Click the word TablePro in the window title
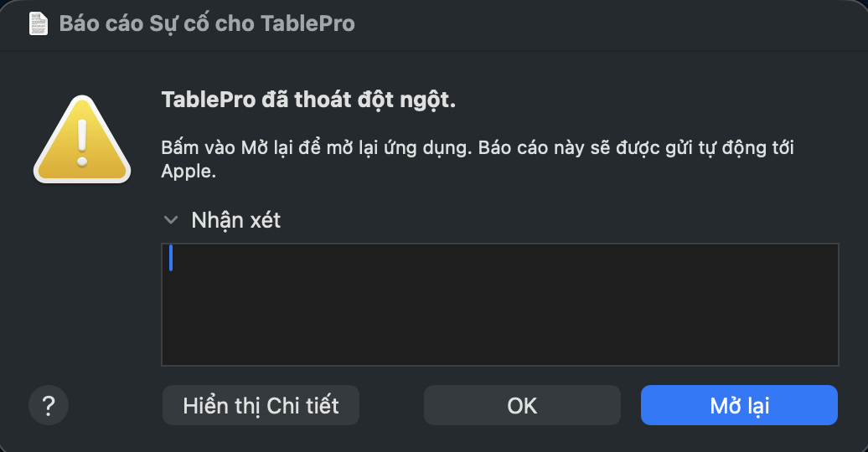 [307, 23]
